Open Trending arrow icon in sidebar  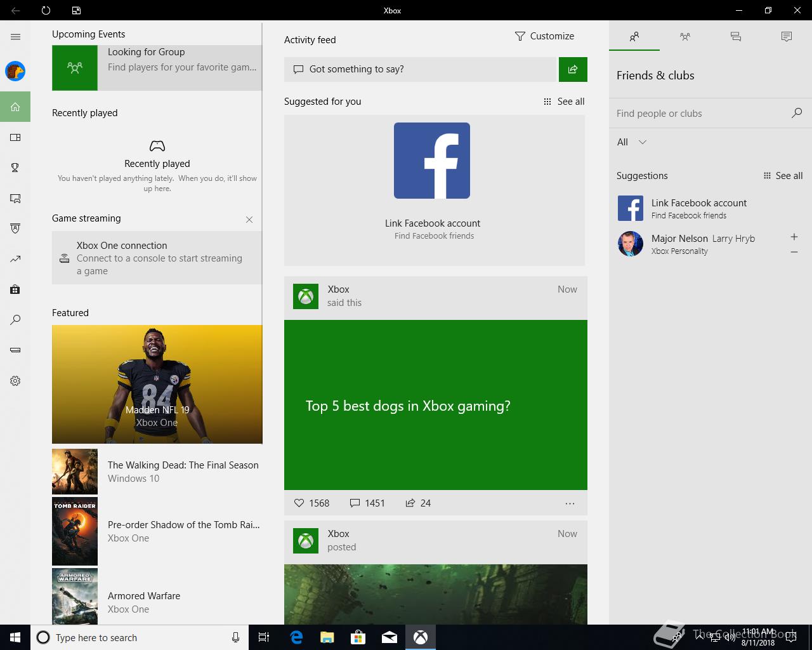click(15, 259)
